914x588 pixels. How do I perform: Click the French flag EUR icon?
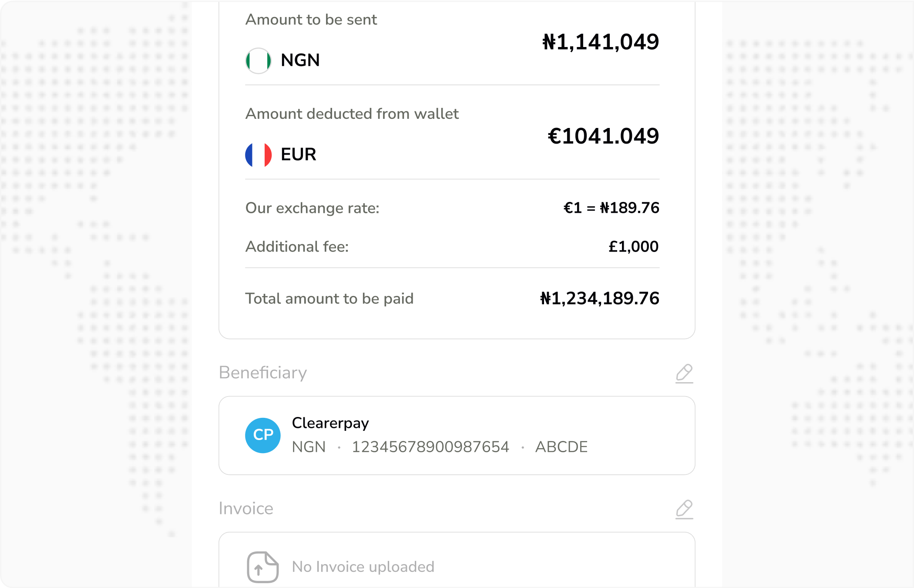tap(259, 155)
